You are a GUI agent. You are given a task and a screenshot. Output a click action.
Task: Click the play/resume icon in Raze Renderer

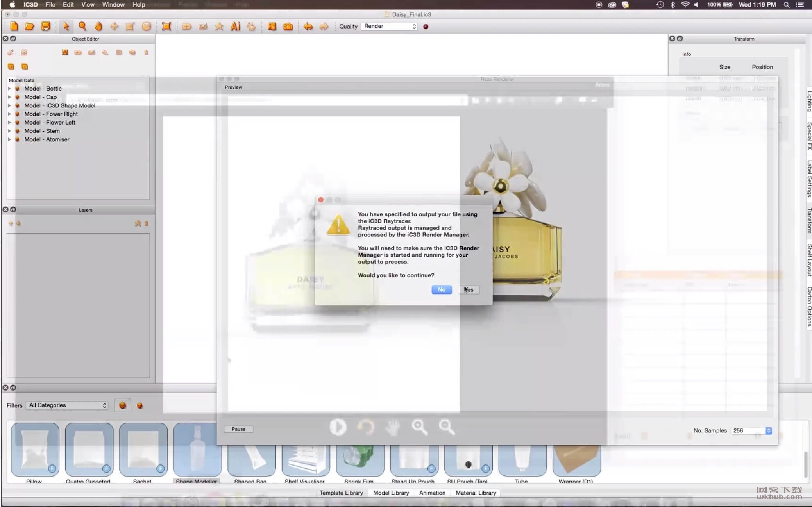pos(338,427)
